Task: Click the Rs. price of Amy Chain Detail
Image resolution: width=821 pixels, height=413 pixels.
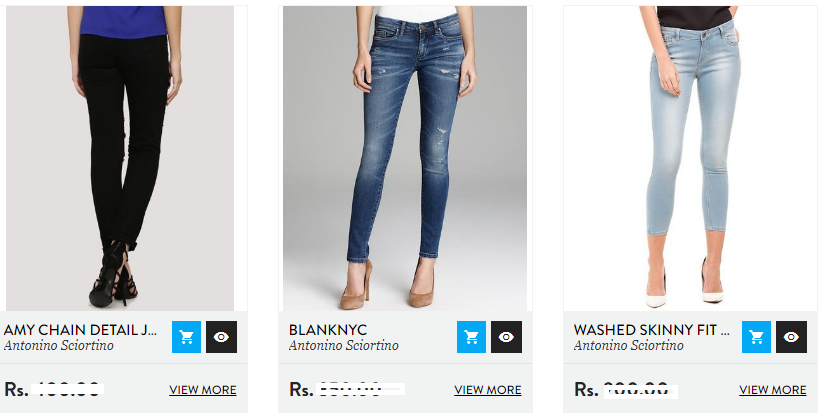Action: pos(54,389)
